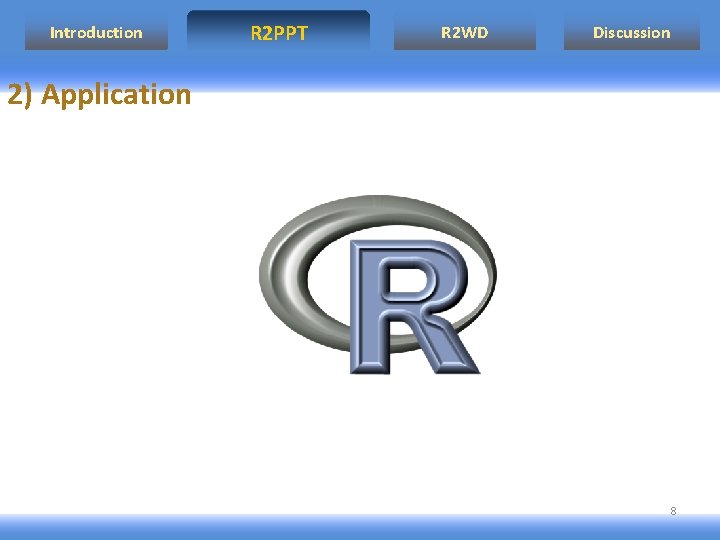Image resolution: width=720 pixels, height=540 pixels.
Task: Click the "2) Application" slide heading
Action: coord(99,95)
